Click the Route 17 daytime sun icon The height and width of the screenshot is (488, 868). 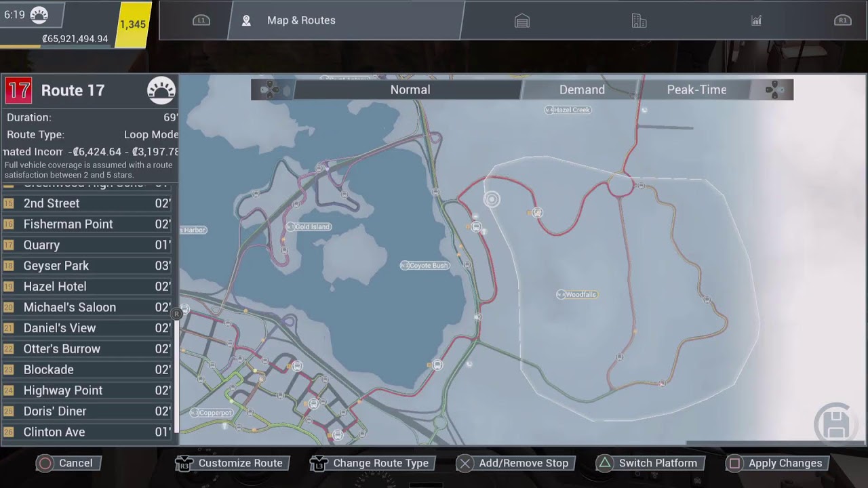click(161, 90)
